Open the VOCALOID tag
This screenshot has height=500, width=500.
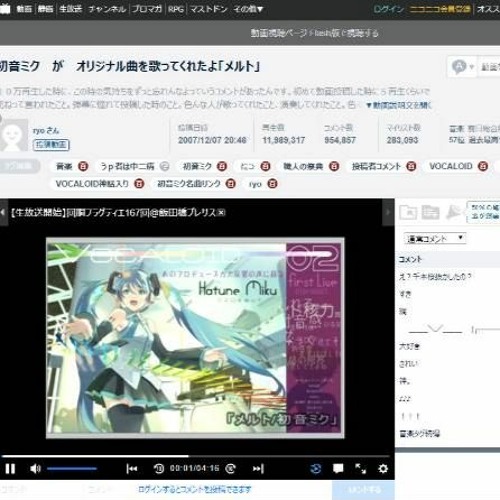(451, 166)
